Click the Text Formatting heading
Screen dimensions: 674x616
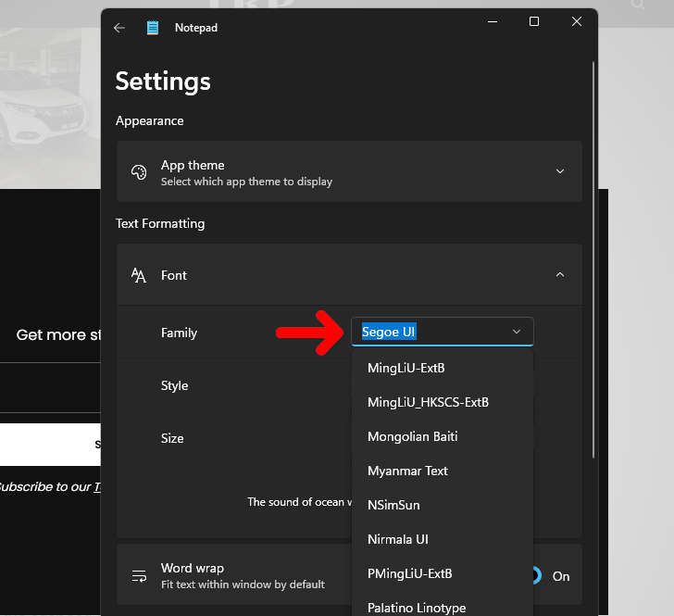(x=160, y=223)
